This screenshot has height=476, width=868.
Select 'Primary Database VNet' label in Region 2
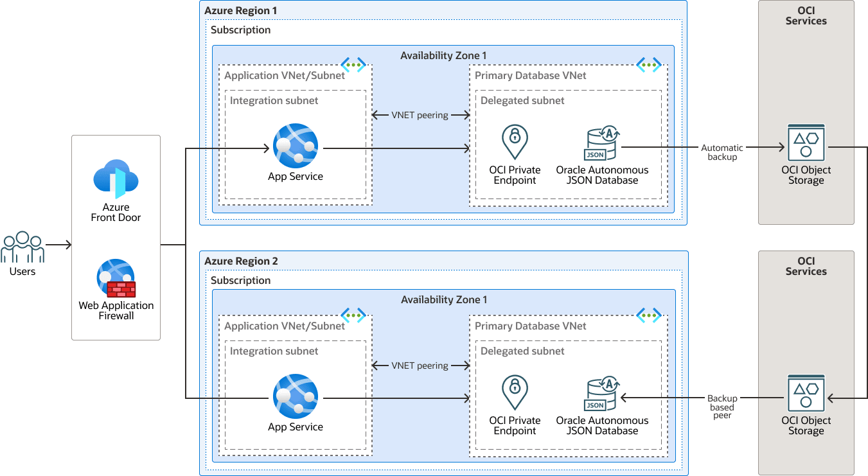point(531,326)
